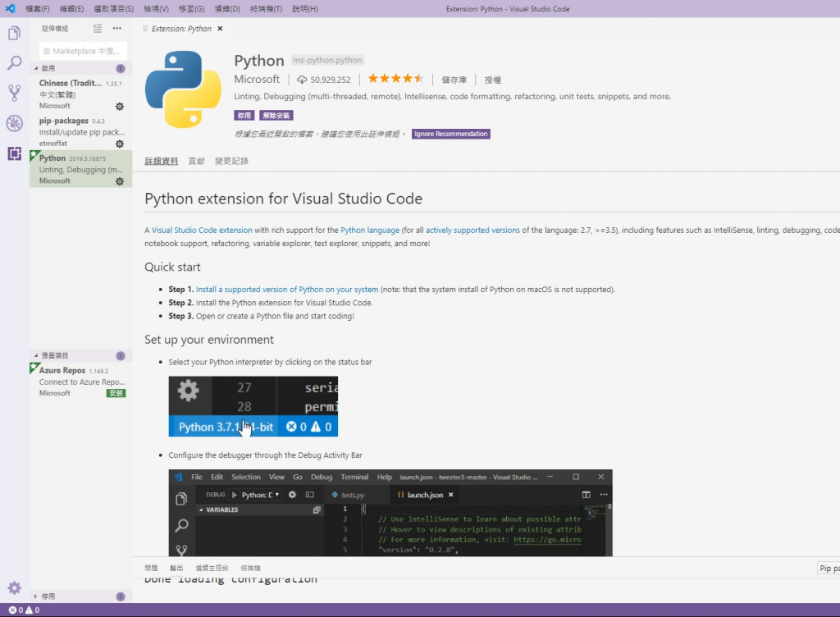Switch to the debug console panel tab

(x=212, y=568)
